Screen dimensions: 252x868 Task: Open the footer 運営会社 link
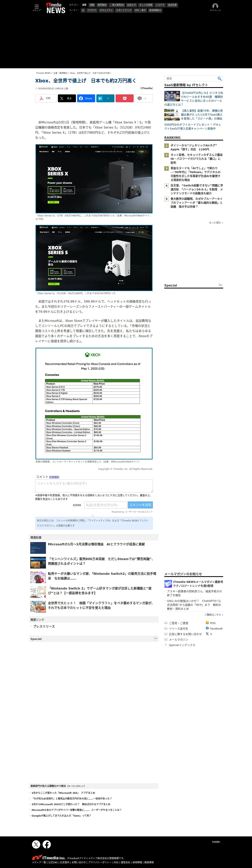coord(125,863)
